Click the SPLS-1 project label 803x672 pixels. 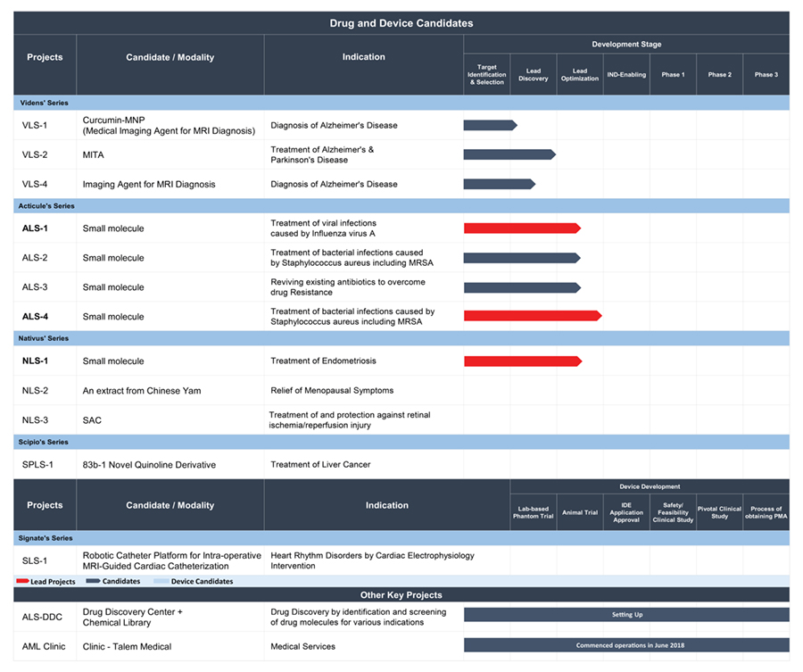tap(40, 464)
